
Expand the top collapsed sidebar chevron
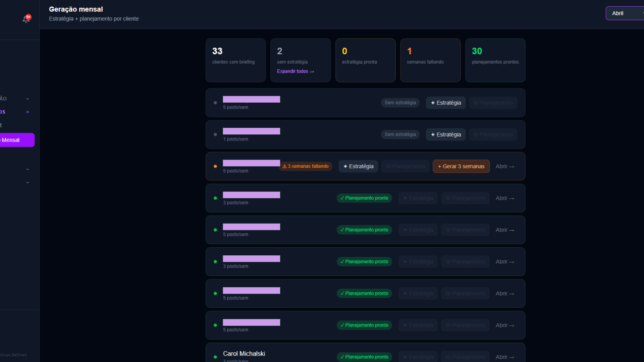coord(28,99)
